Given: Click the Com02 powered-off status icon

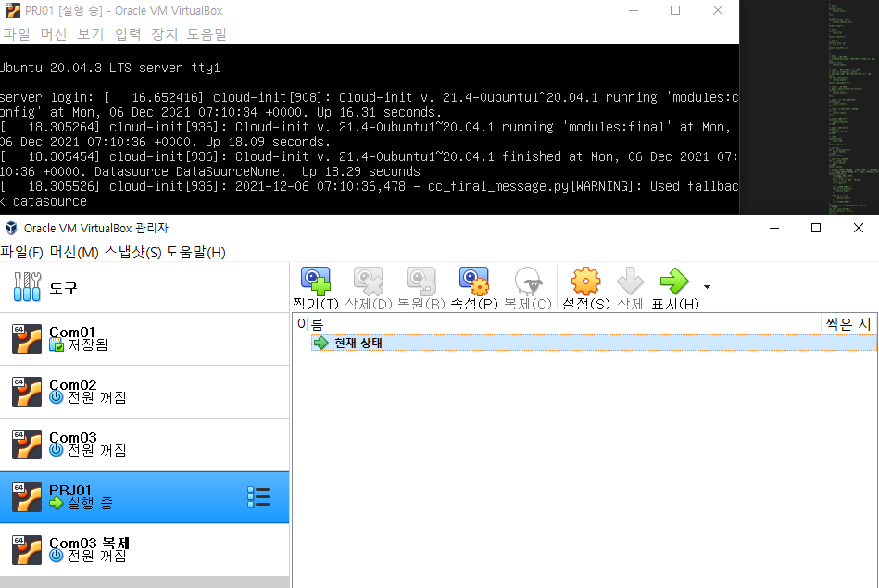Looking at the screenshot, I should pyautogui.click(x=57, y=397).
